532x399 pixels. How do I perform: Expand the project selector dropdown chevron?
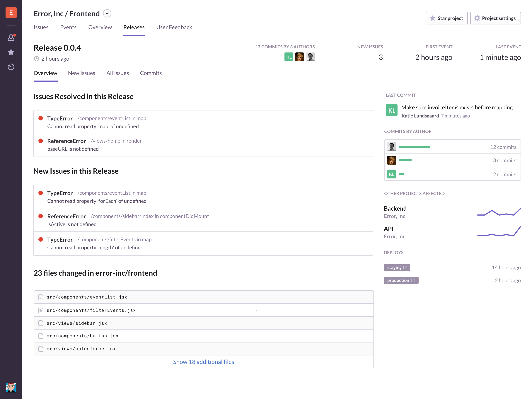tap(107, 13)
